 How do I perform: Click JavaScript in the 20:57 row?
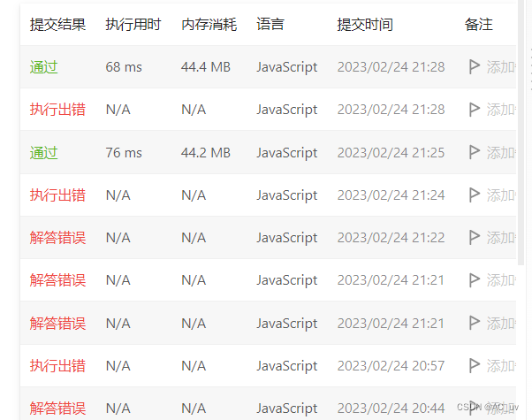tap(287, 366)
